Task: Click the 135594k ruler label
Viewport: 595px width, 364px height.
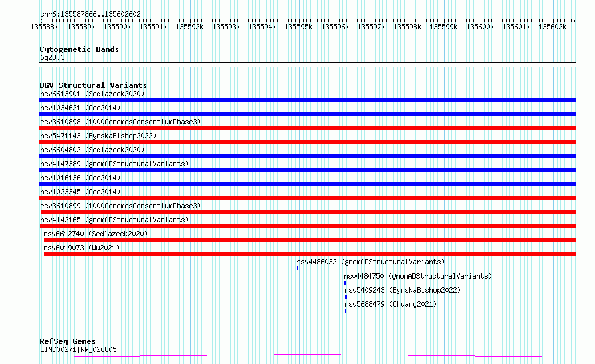Action: pos(262,27)
